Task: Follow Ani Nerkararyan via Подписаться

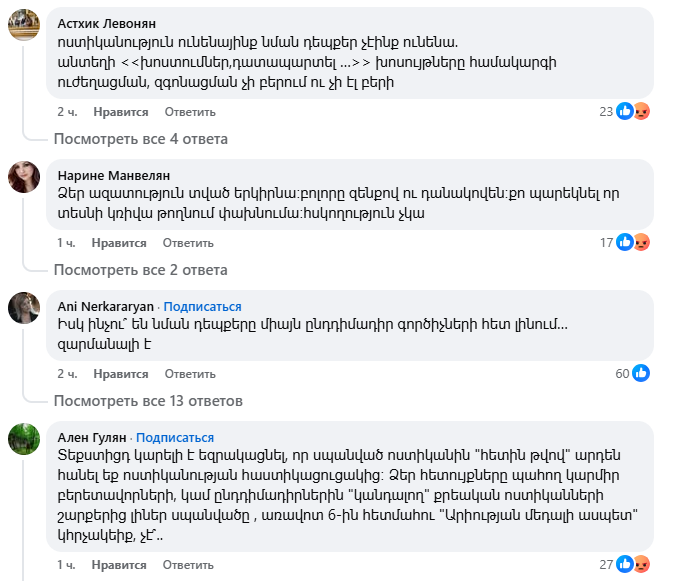Action: [203, 306]
